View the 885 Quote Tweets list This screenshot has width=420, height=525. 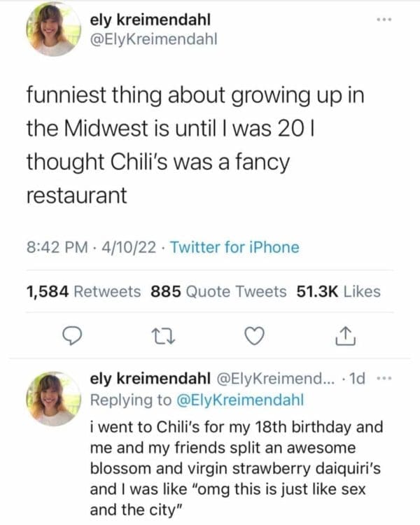click(218, 291)
